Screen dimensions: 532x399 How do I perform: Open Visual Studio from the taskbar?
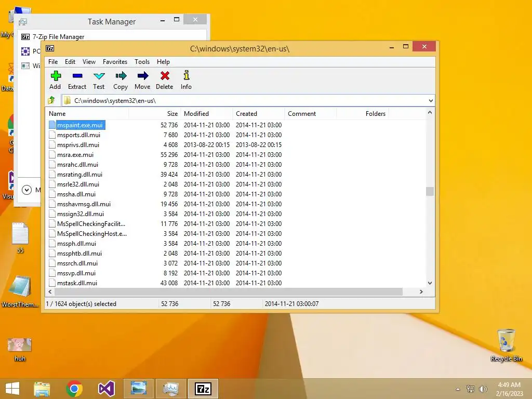pos(106,389)
